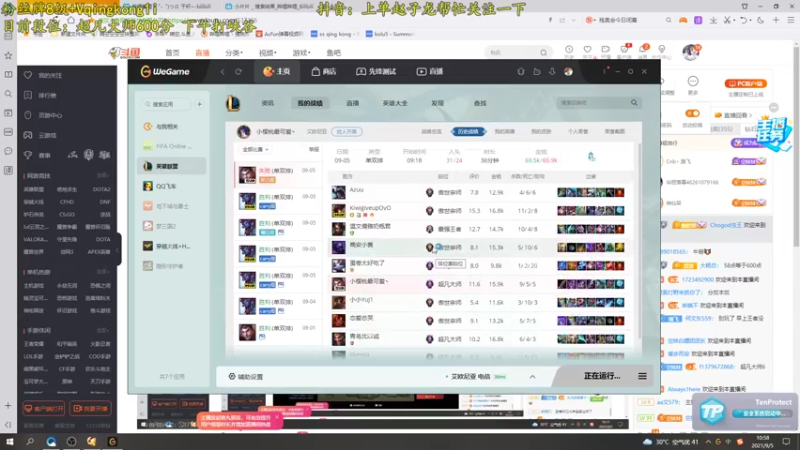This screenshot has width=800, height=450.
Task: Click browser sidebar search icon
Action: [x=8, y=94]
